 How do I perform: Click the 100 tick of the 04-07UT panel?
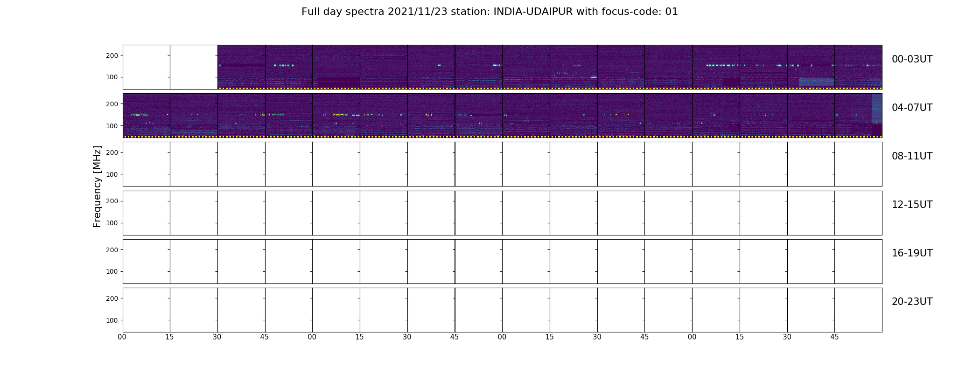pos(112,126)
